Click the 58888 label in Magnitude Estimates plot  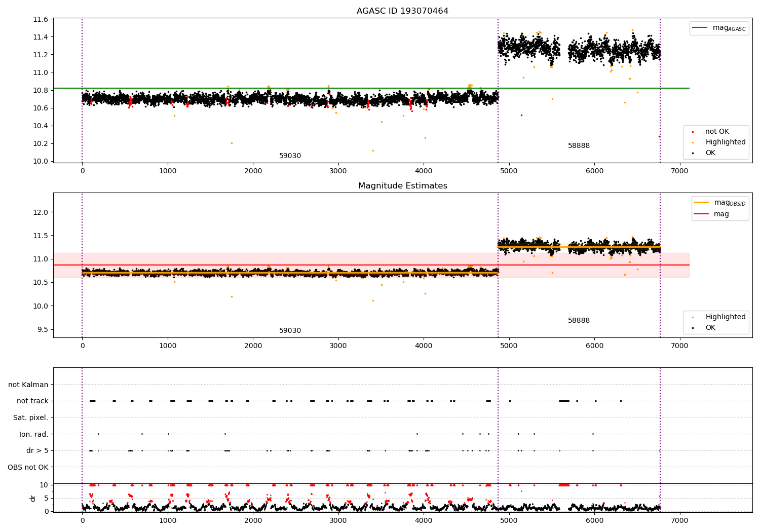pyautogui.click(x=579, y=321)
